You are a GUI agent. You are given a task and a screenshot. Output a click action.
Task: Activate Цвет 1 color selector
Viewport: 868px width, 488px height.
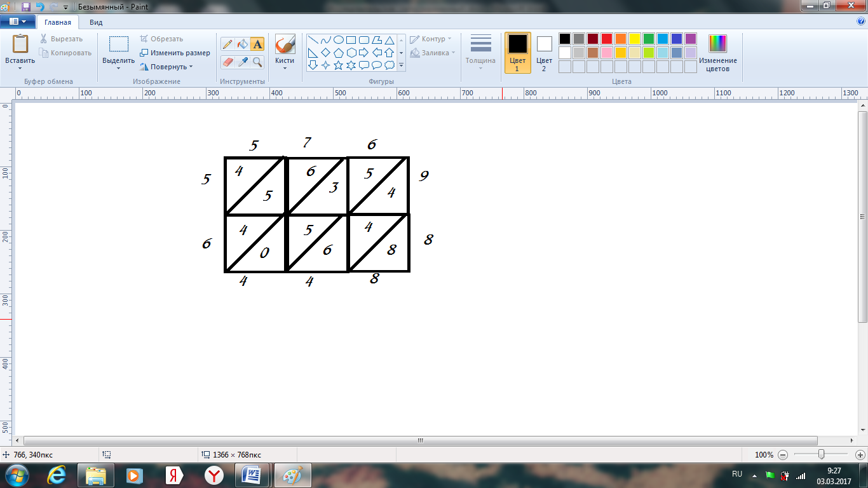tap(518, 53)
